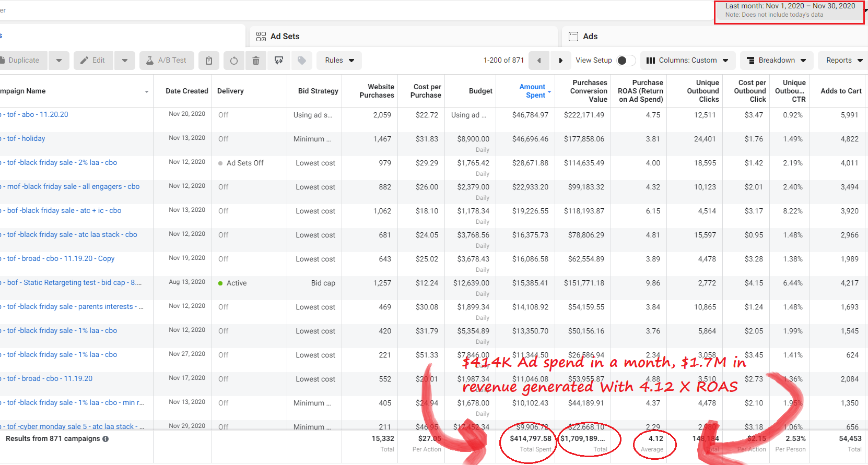Click the trash delete icon

(x=256, y=61)
